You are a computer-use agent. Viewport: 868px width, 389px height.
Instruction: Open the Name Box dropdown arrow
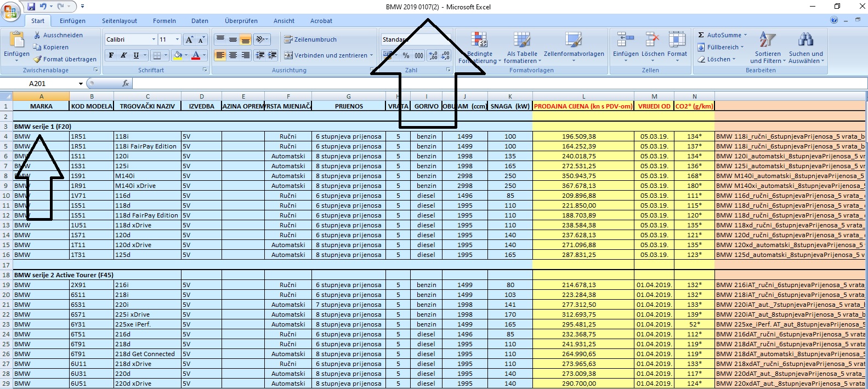tap(81, 84)
